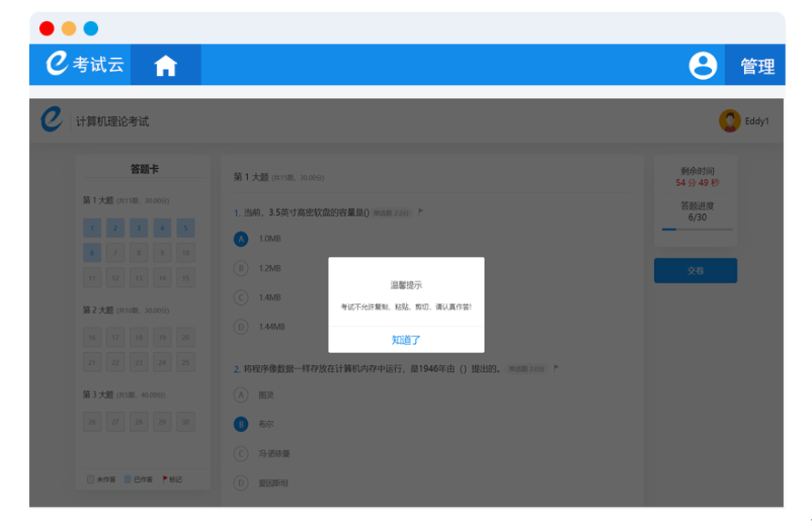Choose option C 1.4MB for question 1
The width and height of the screenshot is (812, 531).
(241, 297)
